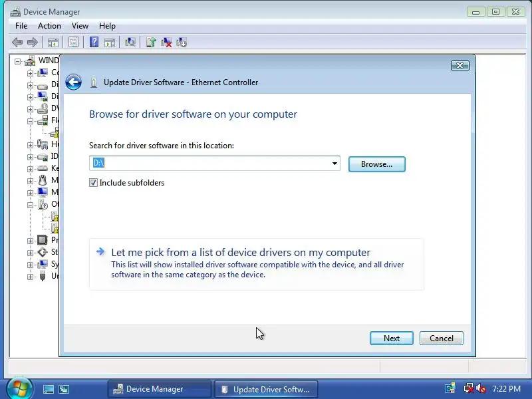Select the Processors chip icon
Image resolution: width=532 pixels, height=399 pixels.
click(43, 240)
